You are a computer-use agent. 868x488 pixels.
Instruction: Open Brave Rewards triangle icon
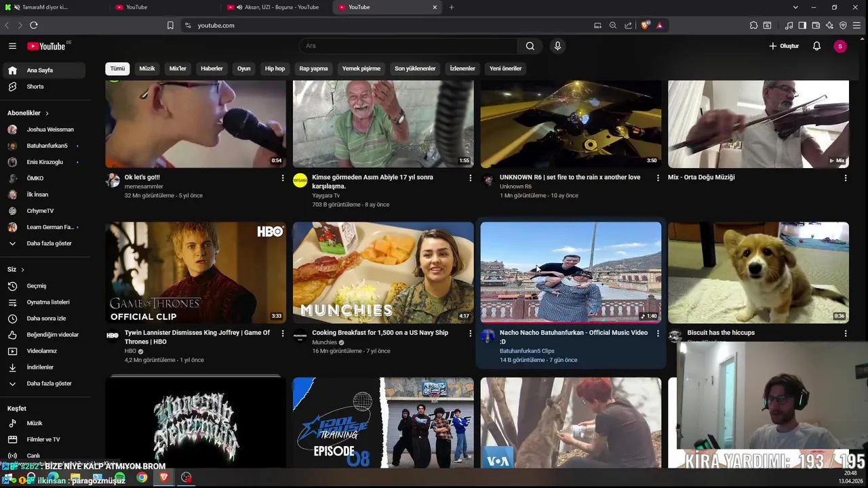point(660,25)
